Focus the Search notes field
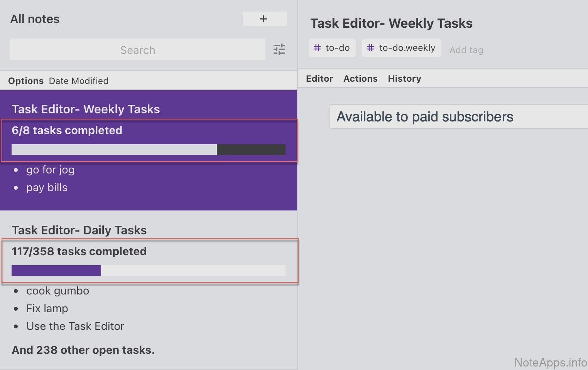The width and height of the screenshot is (588, 370). click(x=137, y=50)
